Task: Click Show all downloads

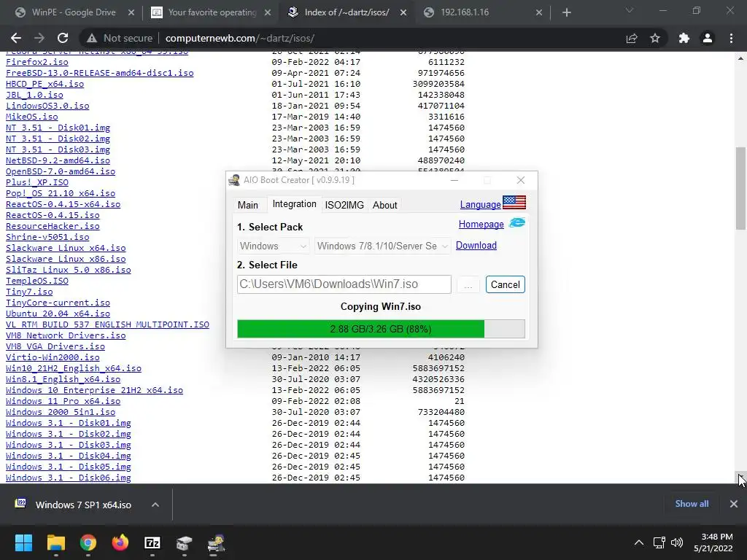Action: tap(692, 504)
